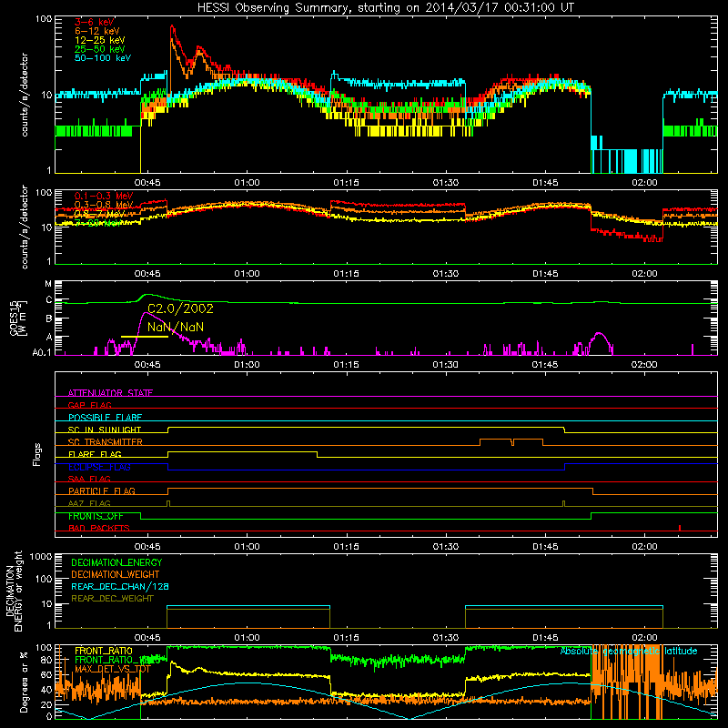Select the POSSIBLE_FLARE flag label

coord(105,418)
